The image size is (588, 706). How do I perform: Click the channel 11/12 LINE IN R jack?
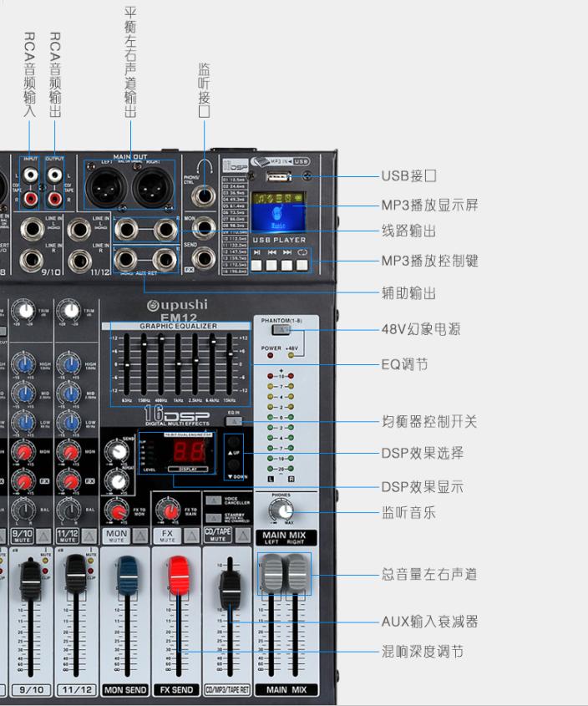(79, 262)
